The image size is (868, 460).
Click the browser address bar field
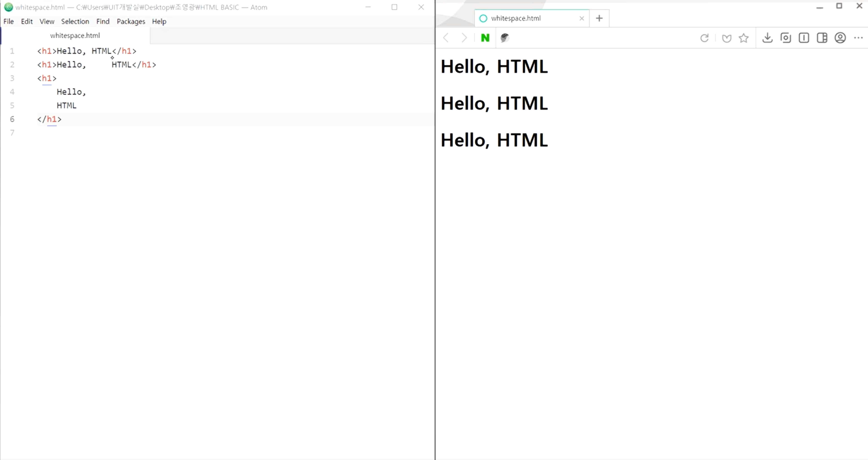tap(600, 38)
